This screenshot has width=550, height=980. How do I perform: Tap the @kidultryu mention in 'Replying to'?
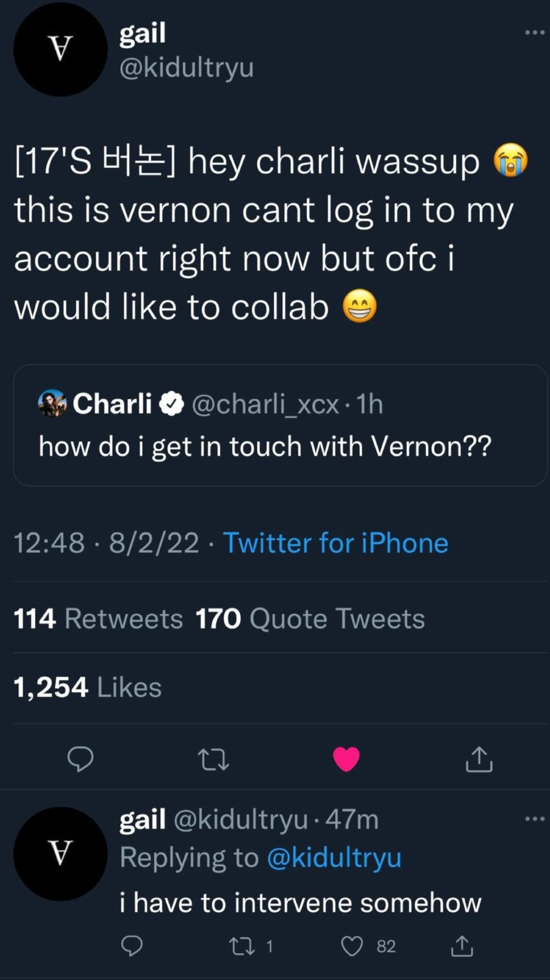tap(334, 857)
